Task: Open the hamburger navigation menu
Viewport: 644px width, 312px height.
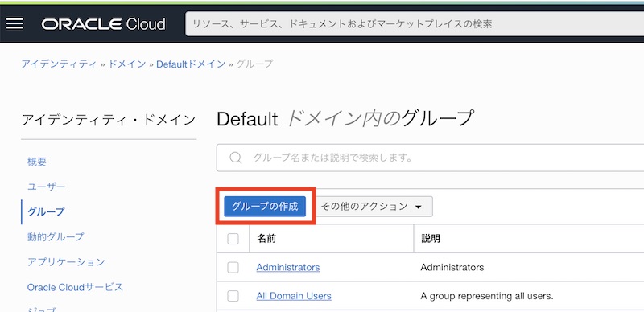Action: (x=14, y=24)
